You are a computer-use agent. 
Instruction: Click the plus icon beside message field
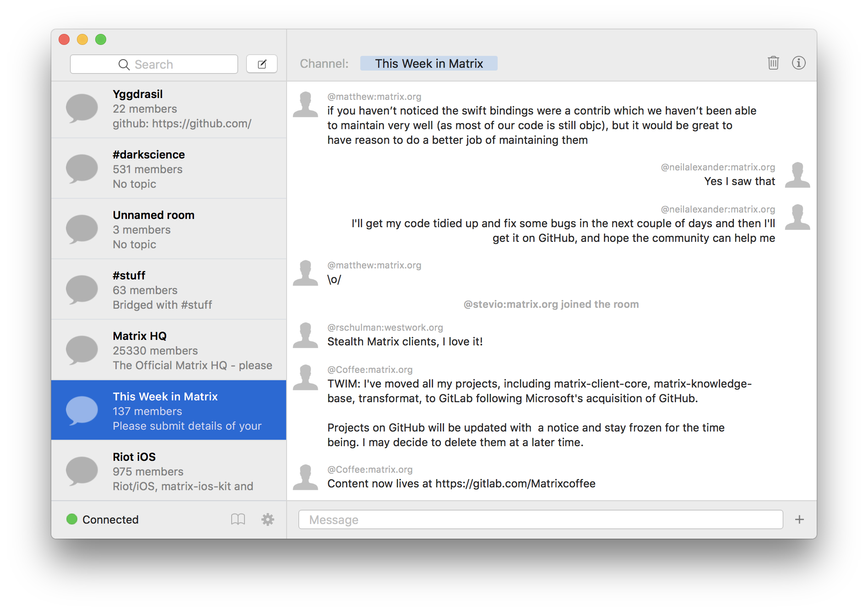(799, 519)
